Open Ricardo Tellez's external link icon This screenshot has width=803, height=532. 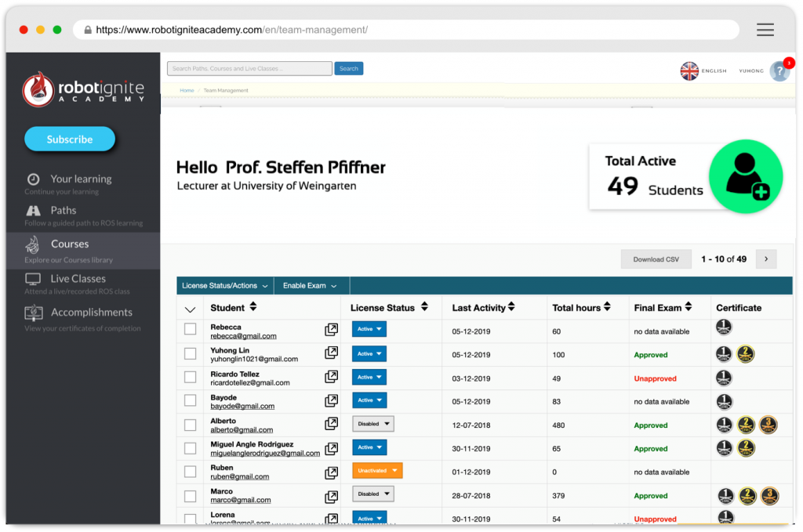click(332, 377)
